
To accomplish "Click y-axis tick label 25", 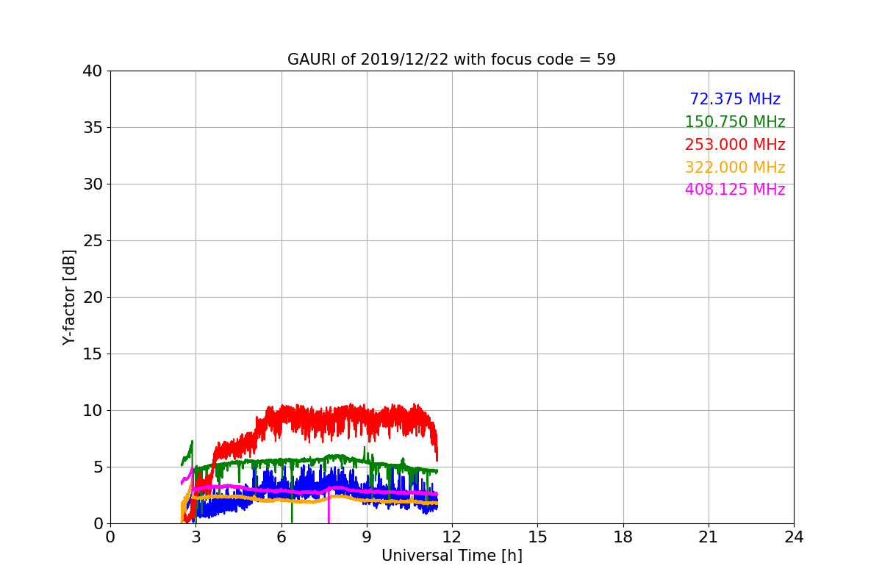I will tap(93, 241).
